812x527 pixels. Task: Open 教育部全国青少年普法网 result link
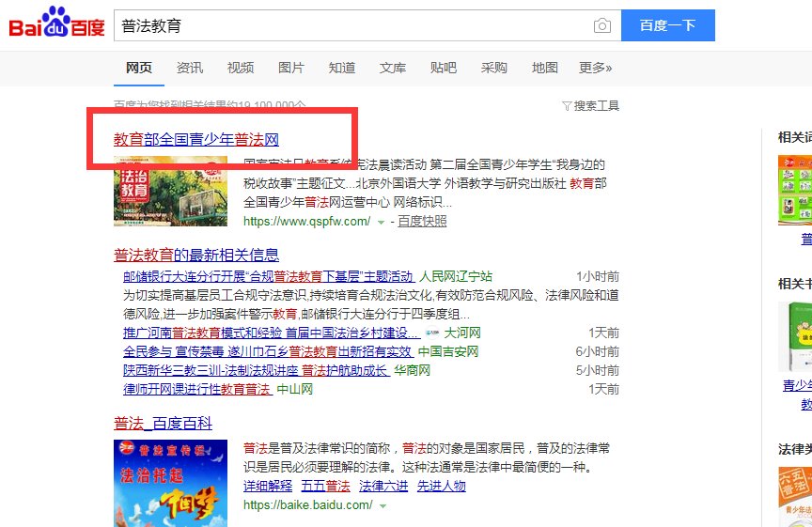tap(196, 139)
